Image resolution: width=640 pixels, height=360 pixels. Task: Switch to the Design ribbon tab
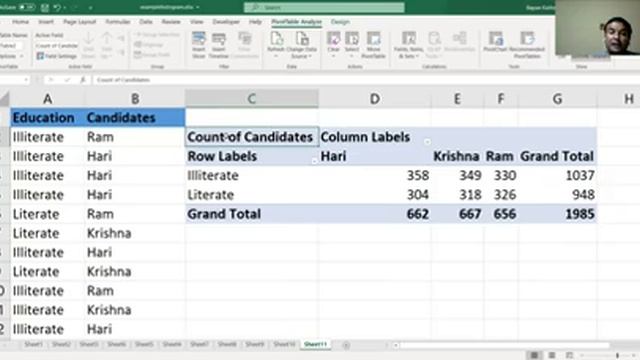[x=340, y=22]
